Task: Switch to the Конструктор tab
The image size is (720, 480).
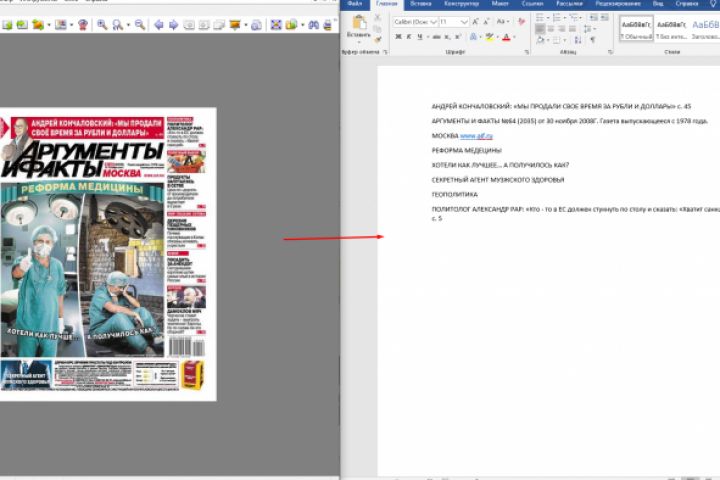Action: (461, 4)
